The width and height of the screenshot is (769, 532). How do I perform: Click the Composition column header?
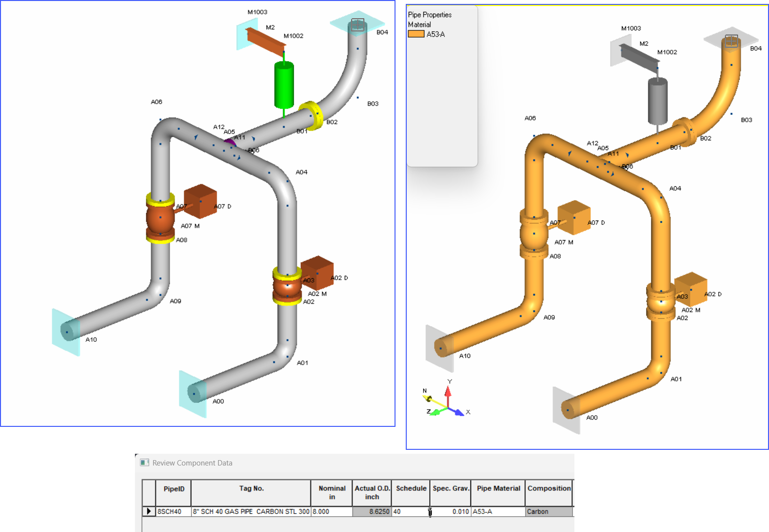(549, 493)
